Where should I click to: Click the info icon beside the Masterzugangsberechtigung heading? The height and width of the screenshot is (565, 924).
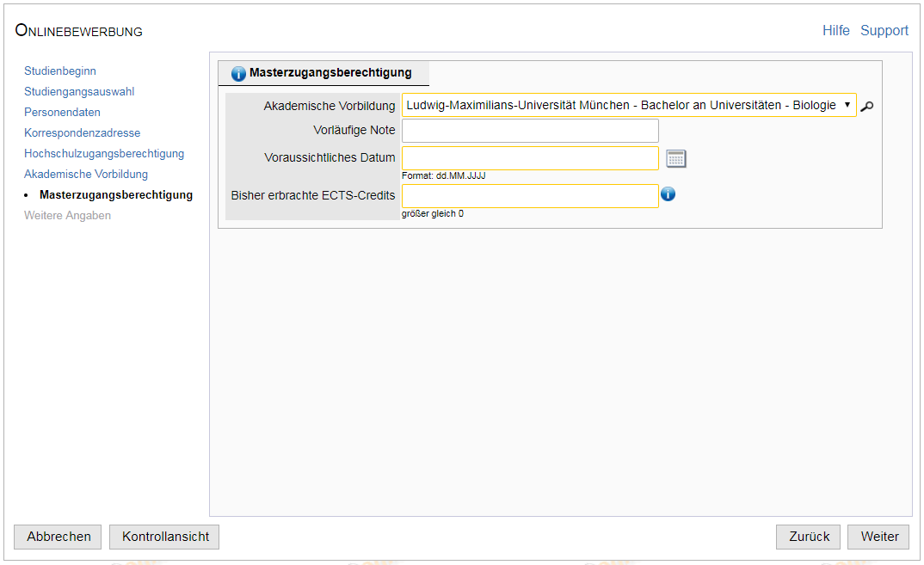(x=238, y=74)
